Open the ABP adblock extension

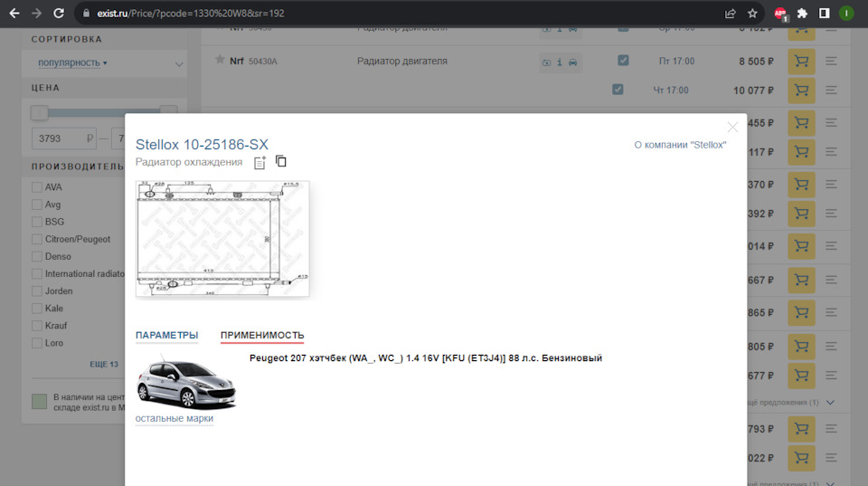pyautogui.click(x=780, y=14)
